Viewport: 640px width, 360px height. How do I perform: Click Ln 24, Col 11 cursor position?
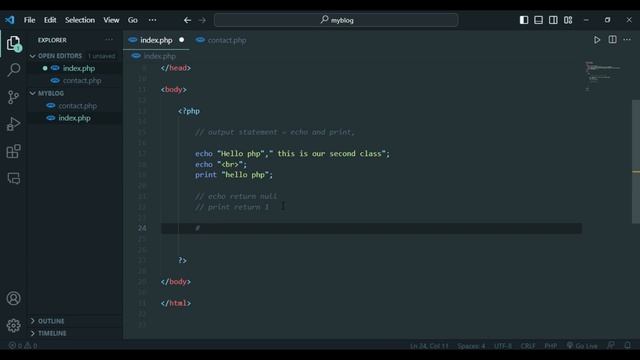(429, 346)
